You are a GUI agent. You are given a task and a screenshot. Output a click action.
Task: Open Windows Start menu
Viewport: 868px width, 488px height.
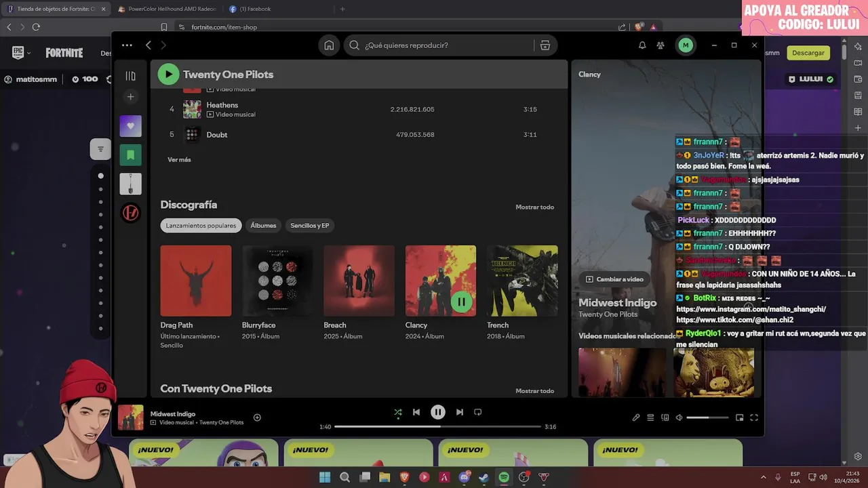coord(325,477)
